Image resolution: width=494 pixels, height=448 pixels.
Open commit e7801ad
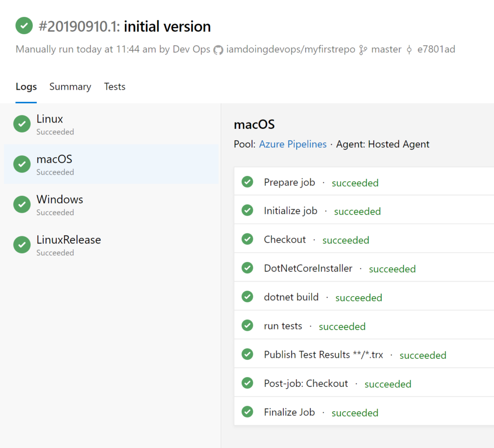pyautogui.click(x=436, y=49)
